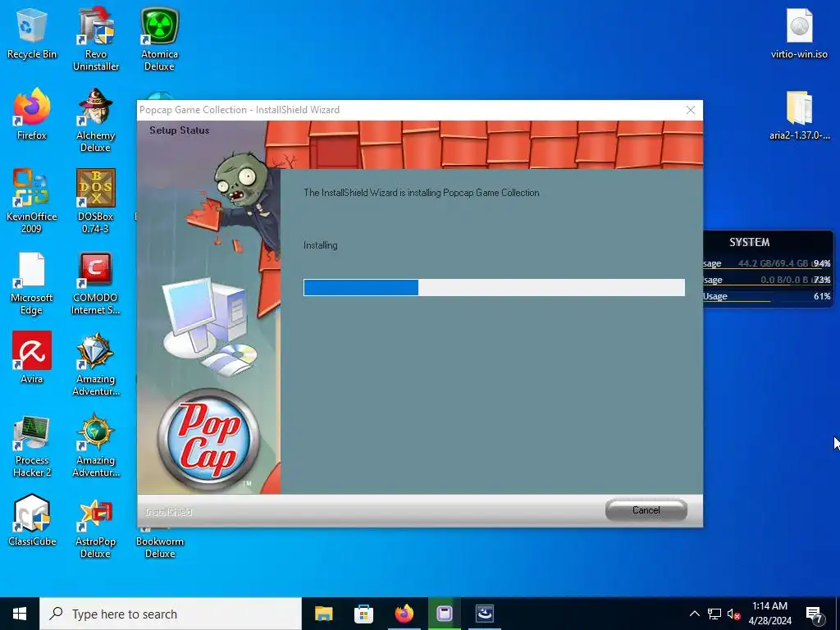Click the taskbar clock showing 1:14 AM
The image size is (840, 630).
coord(769,614)
